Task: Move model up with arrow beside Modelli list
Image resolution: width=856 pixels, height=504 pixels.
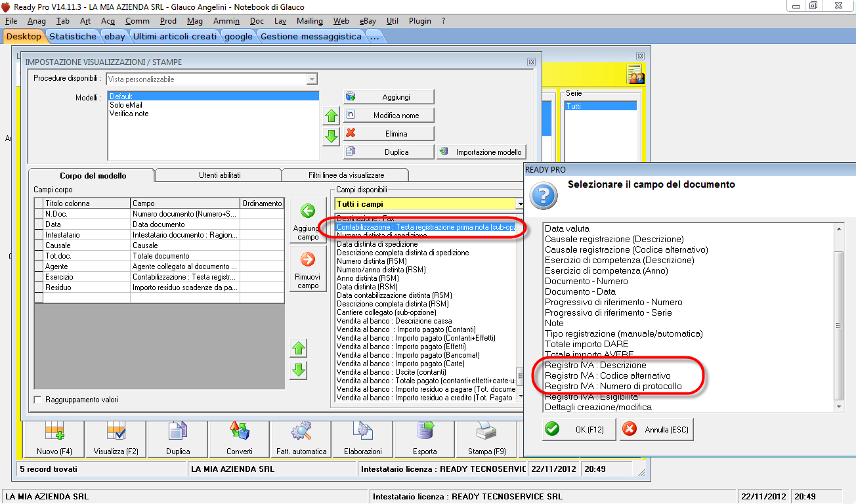Action: point(332,116)
